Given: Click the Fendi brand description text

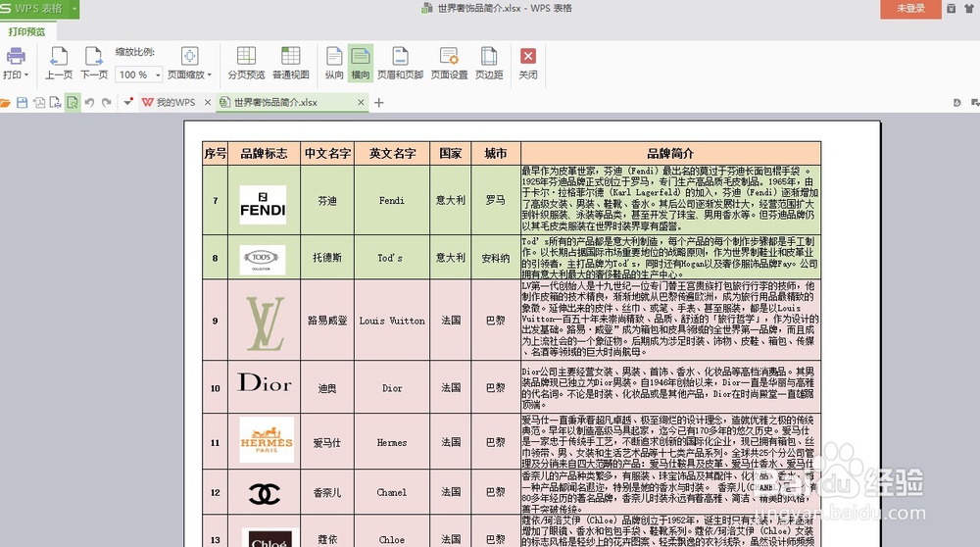Looking at the screenshot, I should (670, 198).
